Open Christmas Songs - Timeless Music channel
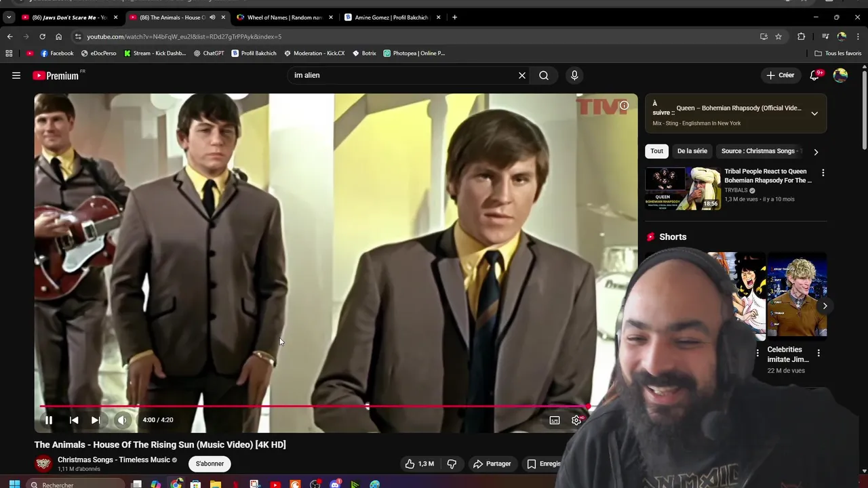 114,460
